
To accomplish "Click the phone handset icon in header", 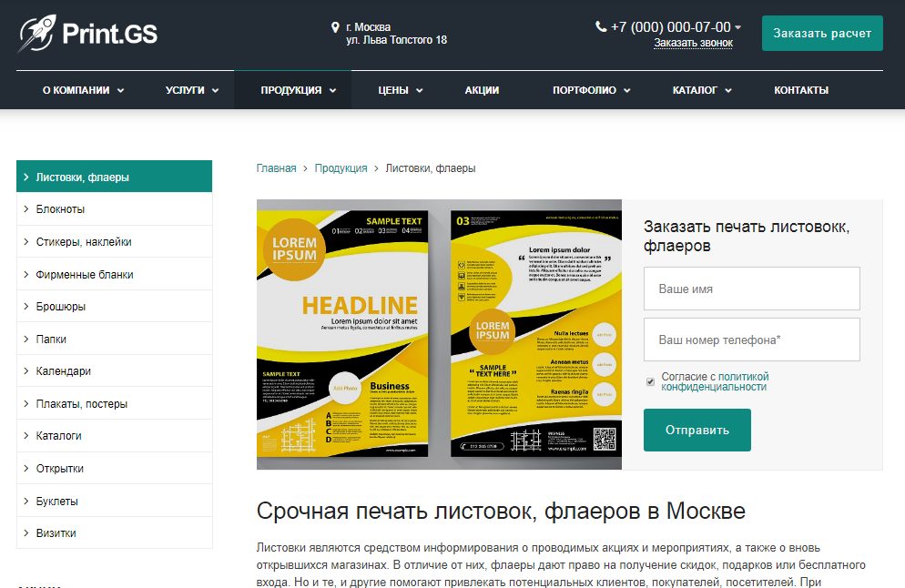I will pos(601,26).
